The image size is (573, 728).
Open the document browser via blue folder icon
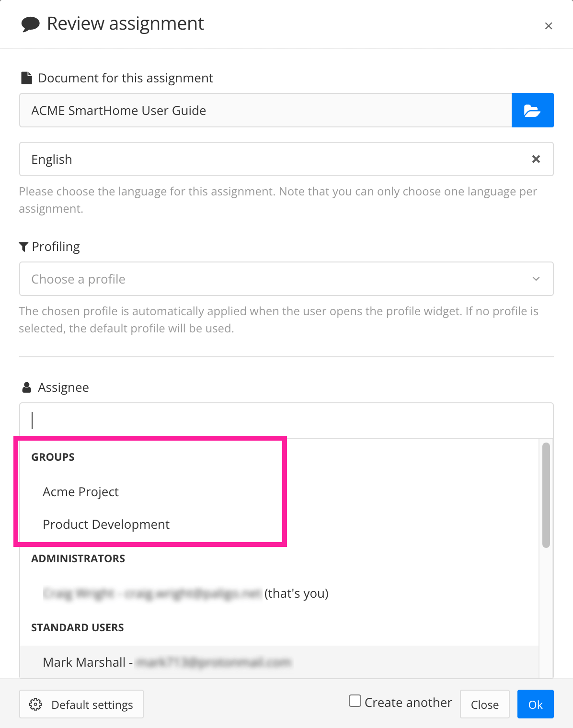[532, 110]
